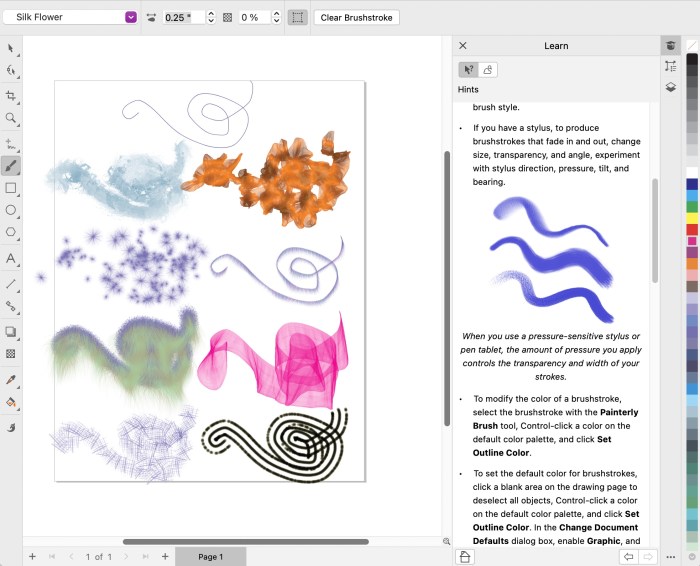Open the Properties docker tab icon
This screenshot has width=700, height=566.
[x=671, y=67]
